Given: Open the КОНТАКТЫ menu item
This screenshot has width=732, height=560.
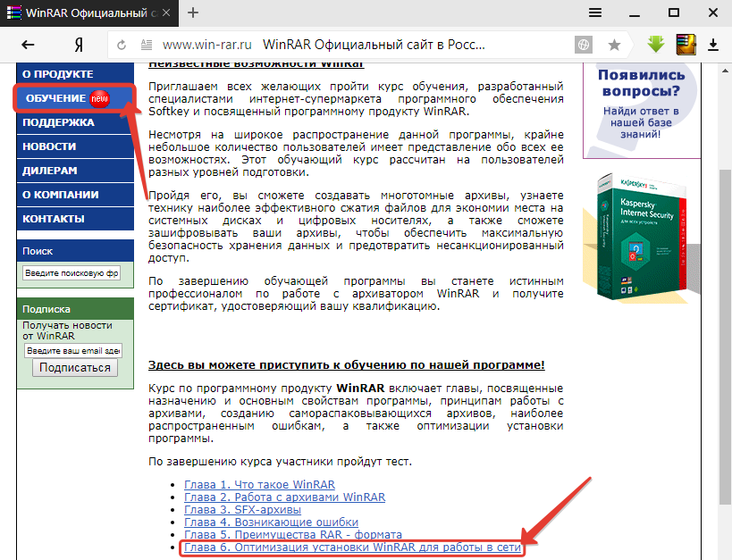Looking at the screenshot, I should tap(75, 219).
